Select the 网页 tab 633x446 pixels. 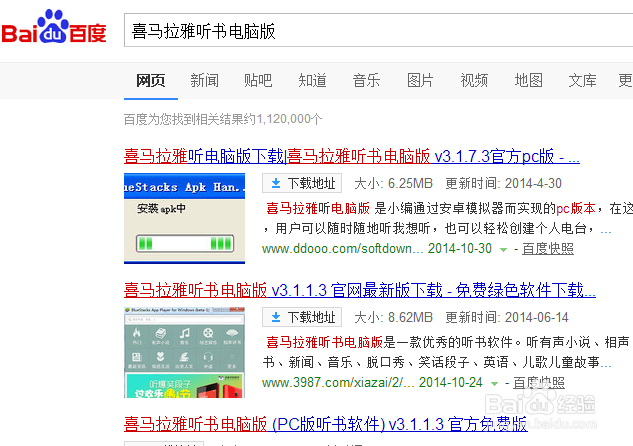151,80
